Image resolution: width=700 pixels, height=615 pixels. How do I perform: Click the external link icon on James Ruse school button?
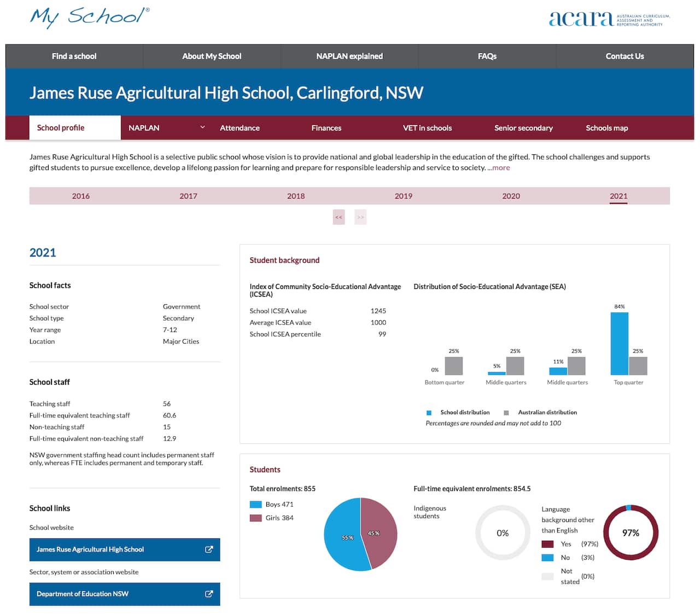point(209,549)
